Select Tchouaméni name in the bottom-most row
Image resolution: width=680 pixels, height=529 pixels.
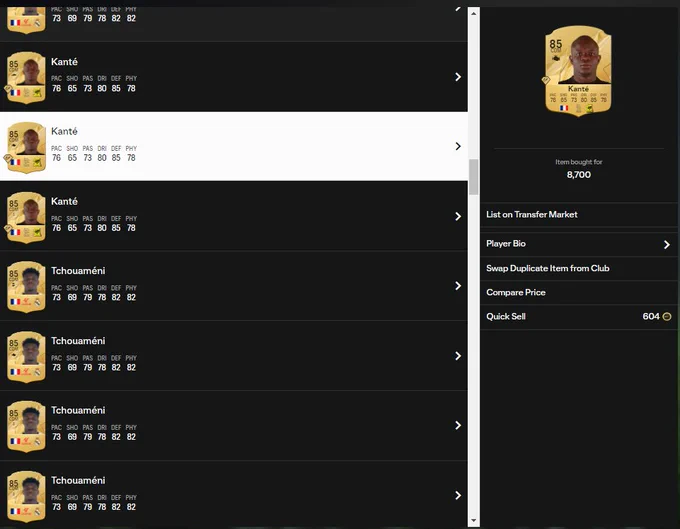click(x=78, y=480)
